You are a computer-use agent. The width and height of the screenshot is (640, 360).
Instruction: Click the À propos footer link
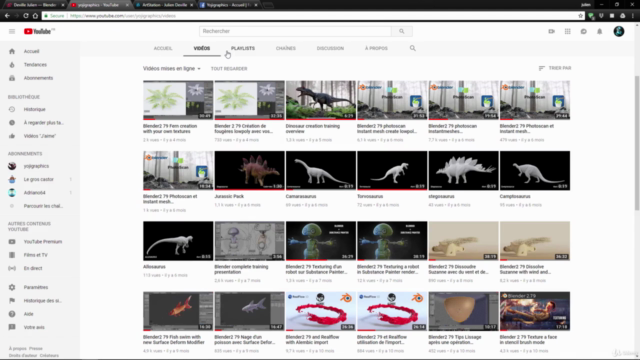tap(18, 349)
